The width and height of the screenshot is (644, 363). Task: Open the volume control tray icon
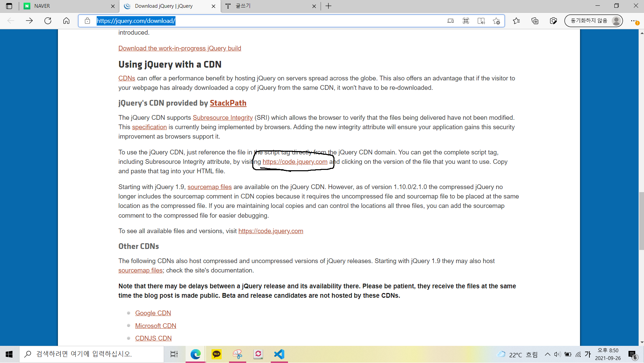557,354
